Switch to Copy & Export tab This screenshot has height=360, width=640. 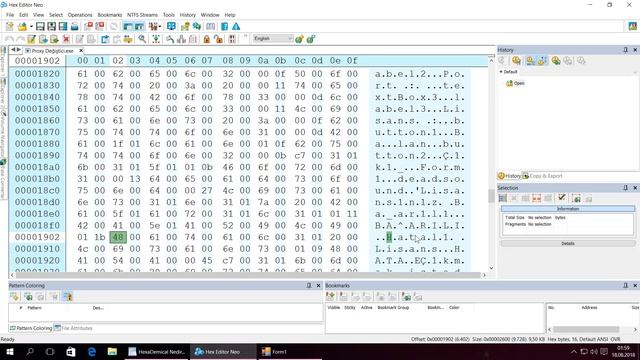[542, 176]
